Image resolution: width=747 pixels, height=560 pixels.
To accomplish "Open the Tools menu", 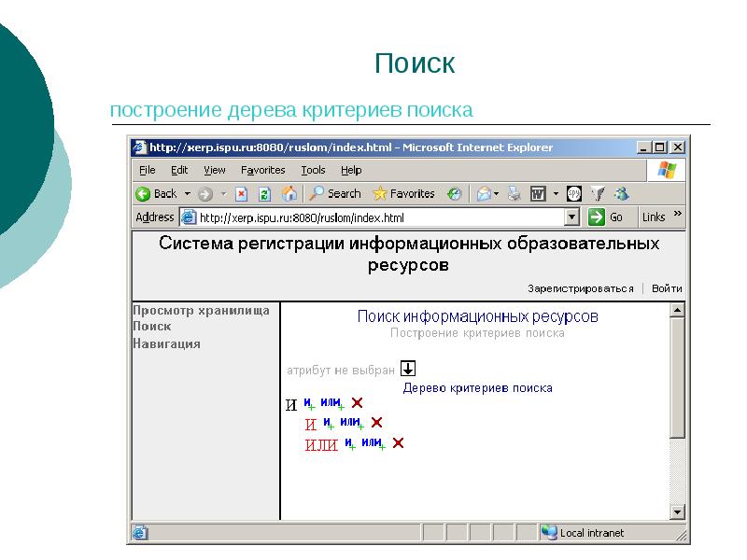I will (x=313, y=170).
